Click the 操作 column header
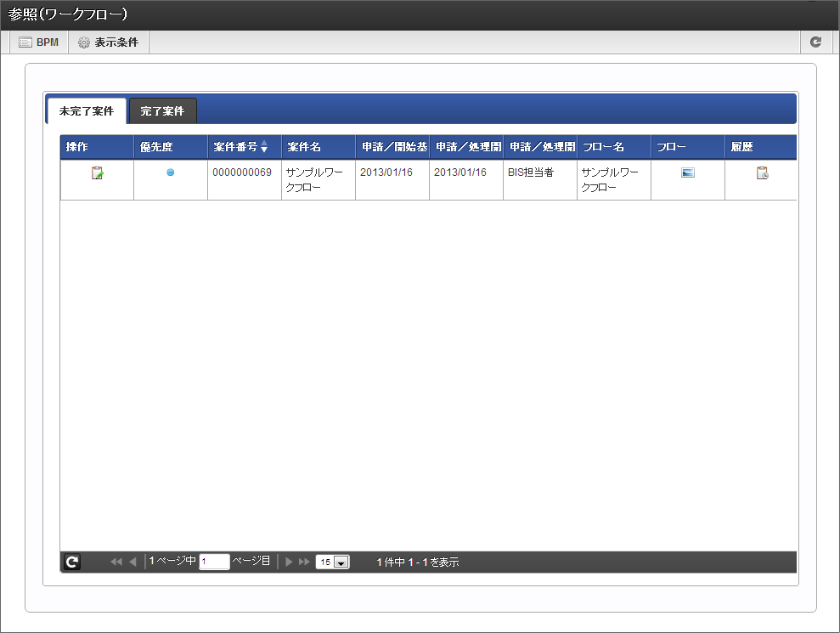This screenshot has width=840, height=633. click(97, 147)
